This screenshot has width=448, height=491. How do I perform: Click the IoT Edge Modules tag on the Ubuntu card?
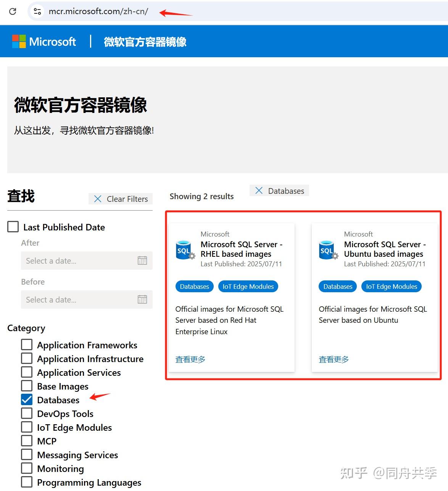[391, 286]
